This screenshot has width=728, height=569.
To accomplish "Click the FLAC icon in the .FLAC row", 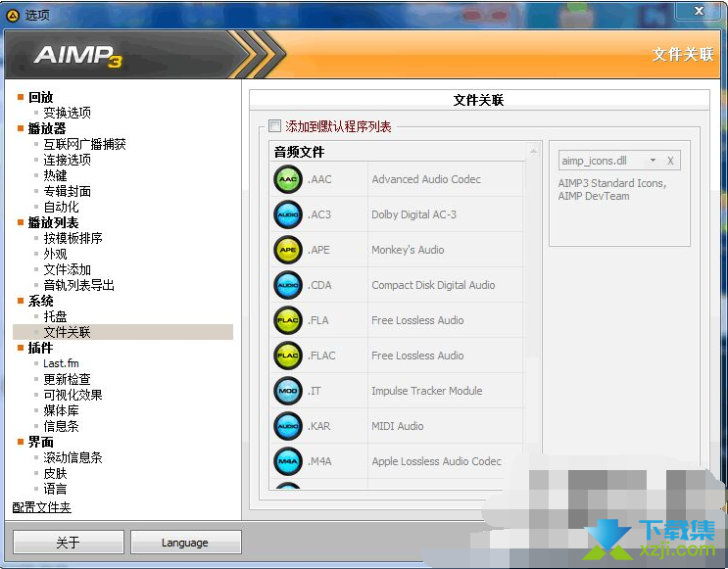I will click(288, 356).
